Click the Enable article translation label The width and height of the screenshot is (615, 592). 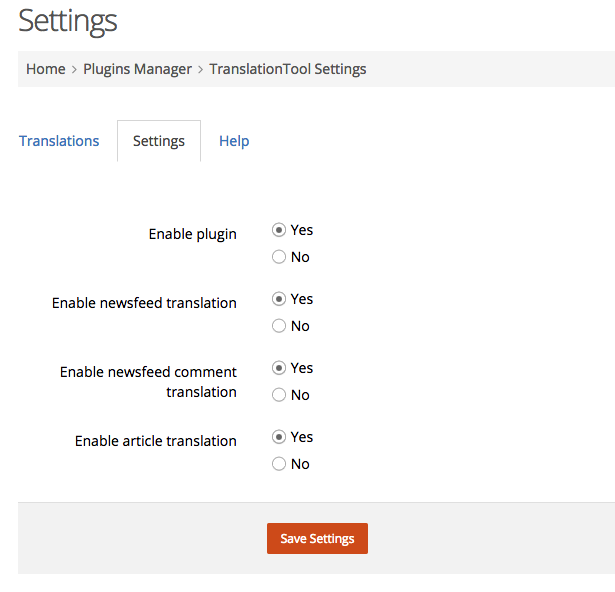(156, 441)
